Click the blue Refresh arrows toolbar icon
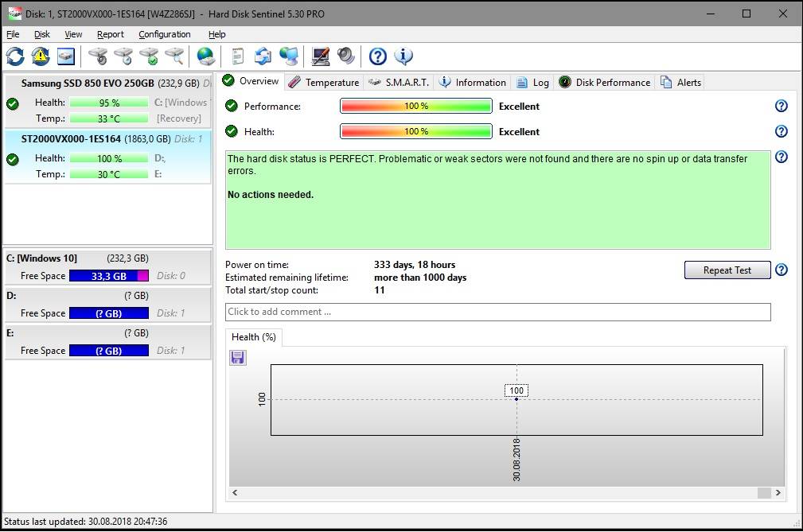This screenshot has height=532, width=803. (15, 56)
